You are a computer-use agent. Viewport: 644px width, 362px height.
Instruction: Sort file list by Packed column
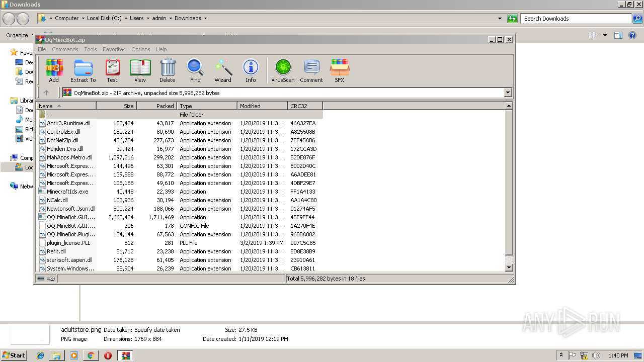156,106
